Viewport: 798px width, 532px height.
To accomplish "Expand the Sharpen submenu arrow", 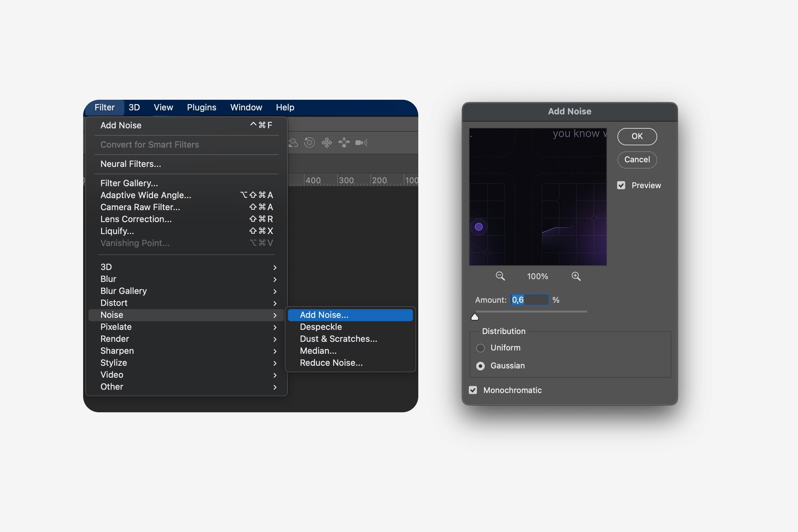I will pyautogui.click(x=275, y=351).
